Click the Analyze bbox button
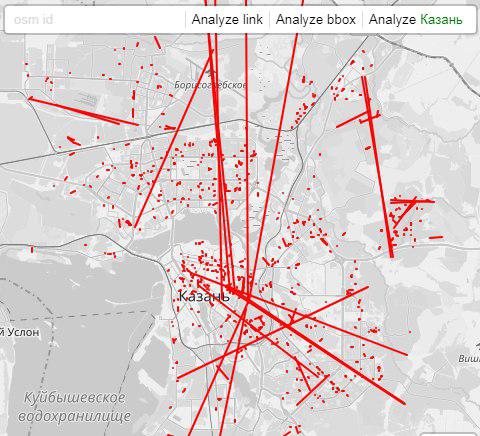This screenshot has width=480, height=436. [x=316, y=19]
